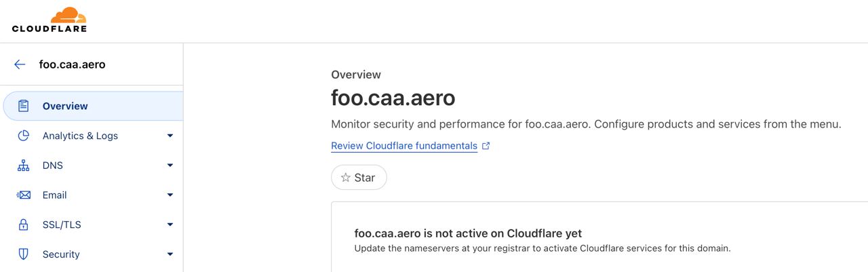The height and width of the screenshot is (272, 868).
Task: Expand the Analytics & Logs dropdown arrow
Action: point(170,136)
